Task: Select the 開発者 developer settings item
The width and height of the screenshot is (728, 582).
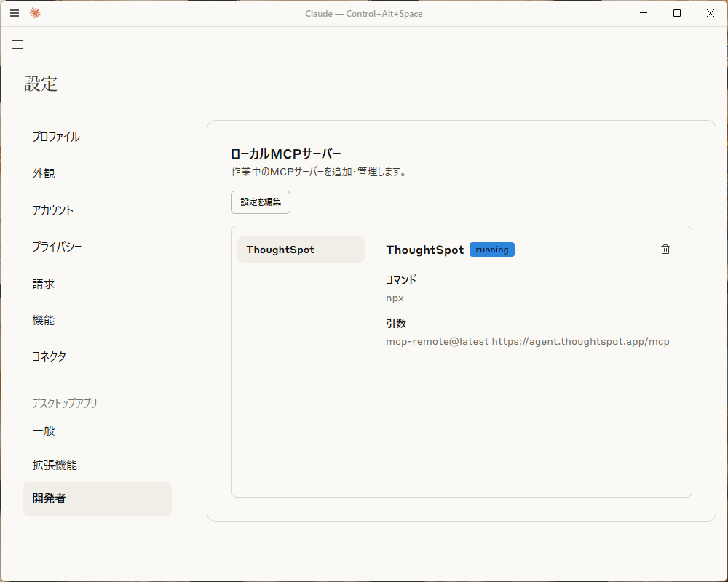Action: [98, 498]
